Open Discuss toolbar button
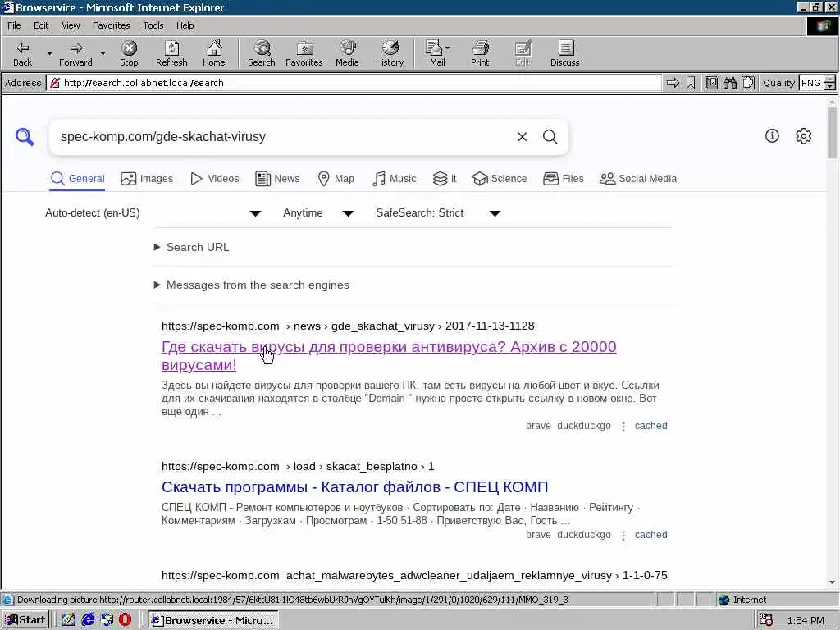This screenshot has width=840, height=630. 564,53
